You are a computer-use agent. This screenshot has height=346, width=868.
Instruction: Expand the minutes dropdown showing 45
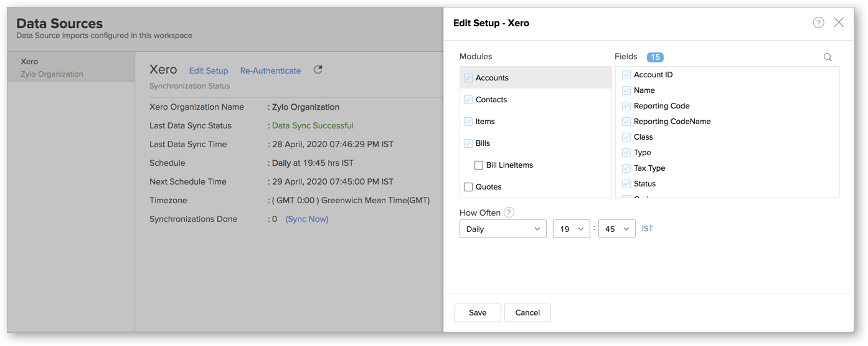point(616,229)
